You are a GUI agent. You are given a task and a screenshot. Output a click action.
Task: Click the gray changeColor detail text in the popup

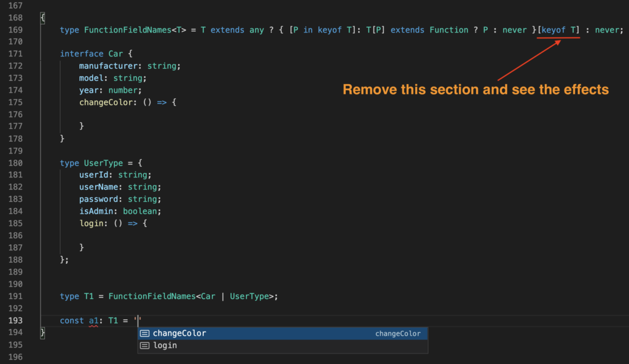pos(398,333)
